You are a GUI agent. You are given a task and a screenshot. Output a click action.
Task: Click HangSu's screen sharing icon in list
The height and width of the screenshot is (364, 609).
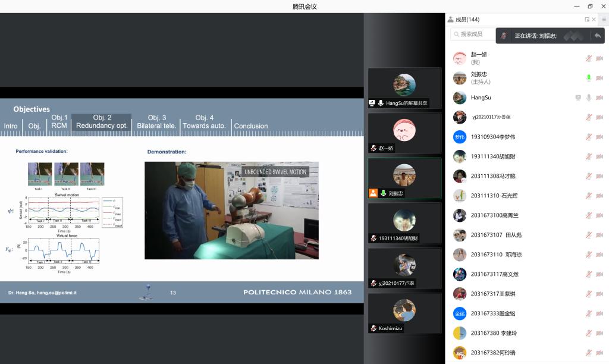pos(577,98)
